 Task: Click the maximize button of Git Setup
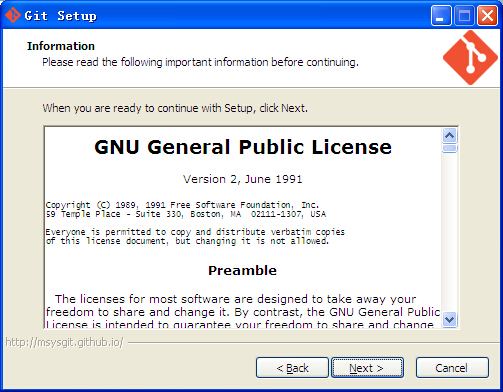pos(464,15)
